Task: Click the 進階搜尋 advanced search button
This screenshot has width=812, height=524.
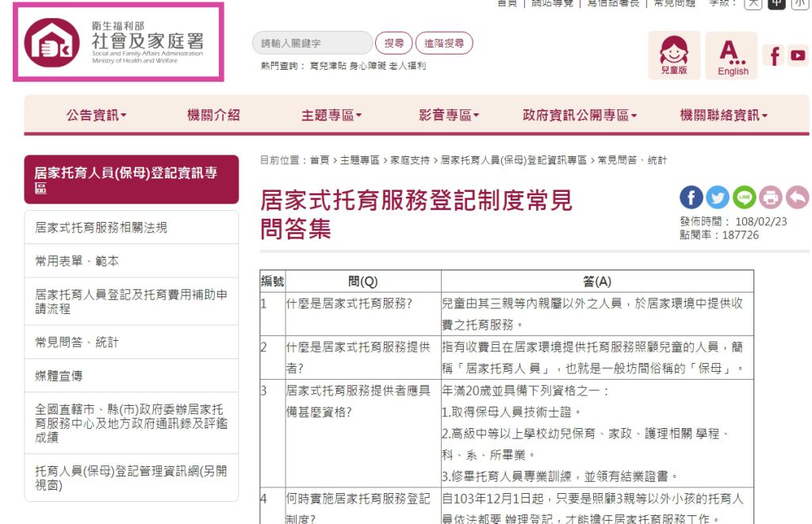Action: [x=444, y=44]
